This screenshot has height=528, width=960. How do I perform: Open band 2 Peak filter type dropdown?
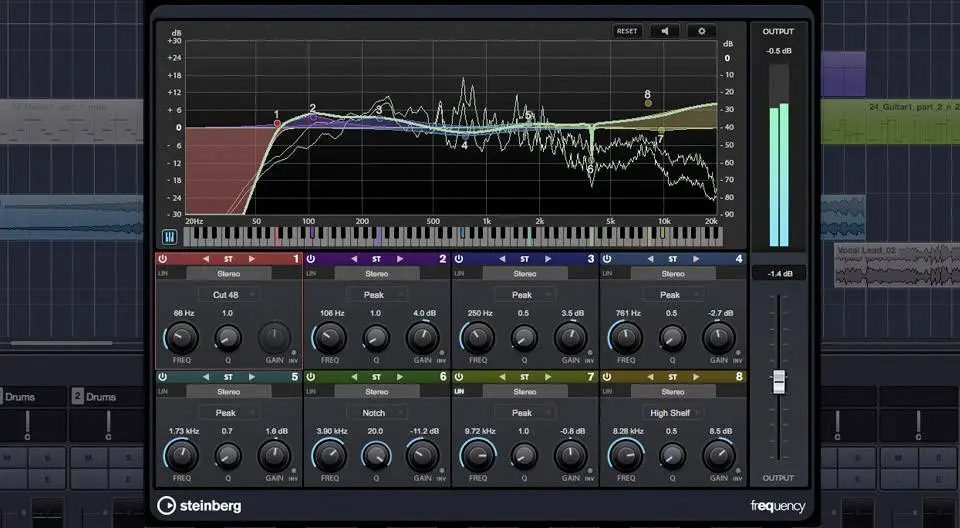(x=377, y=295)
